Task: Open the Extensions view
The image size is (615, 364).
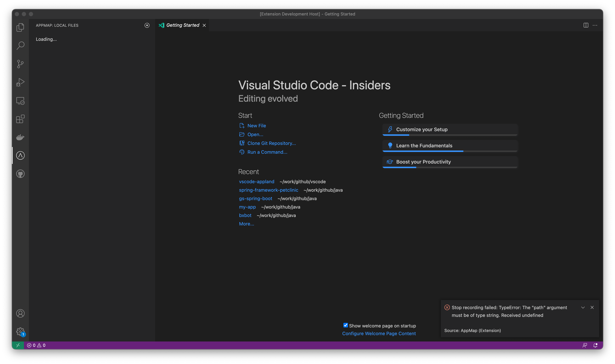Action: [x=20, y=119]
